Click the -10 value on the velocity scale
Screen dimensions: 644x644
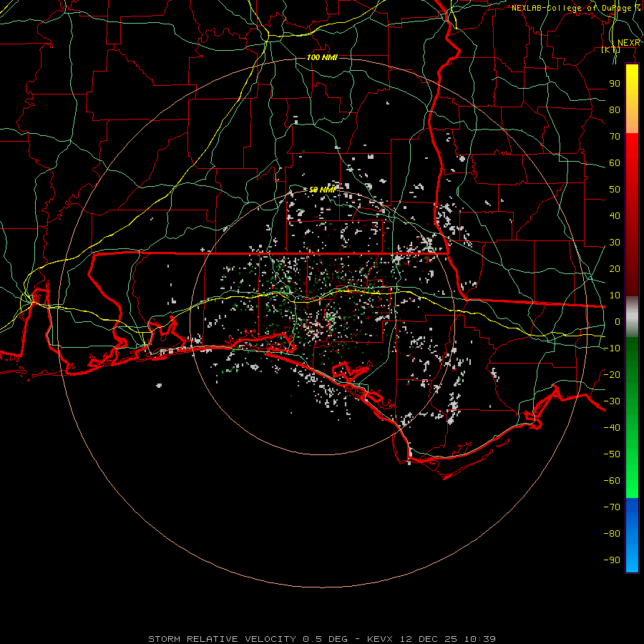612,348
